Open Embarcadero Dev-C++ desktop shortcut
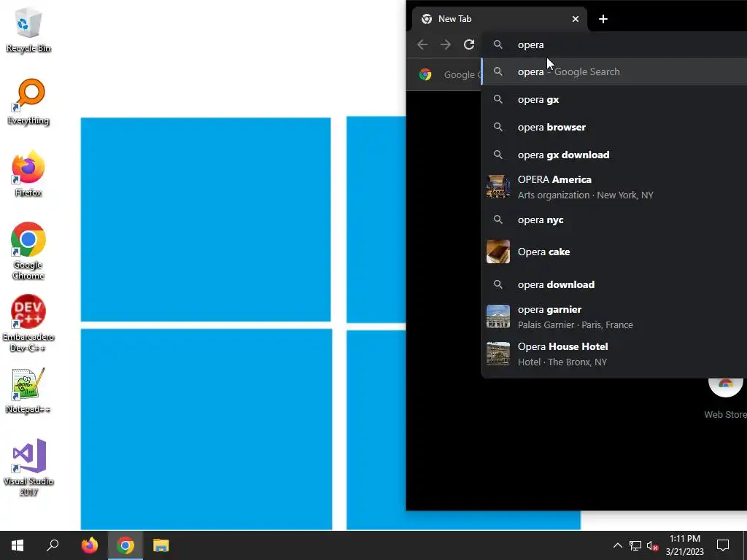The image size is (747, 560). tap(28, 323)
